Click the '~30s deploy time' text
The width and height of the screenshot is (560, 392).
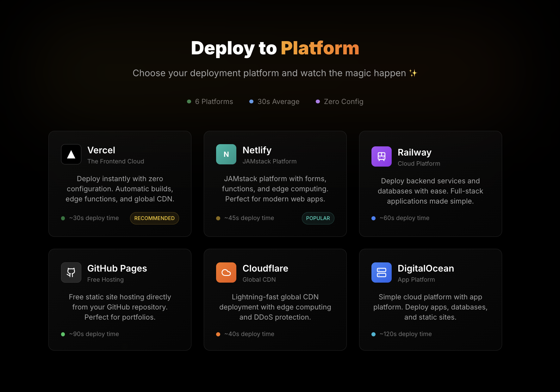pos(94,218)
